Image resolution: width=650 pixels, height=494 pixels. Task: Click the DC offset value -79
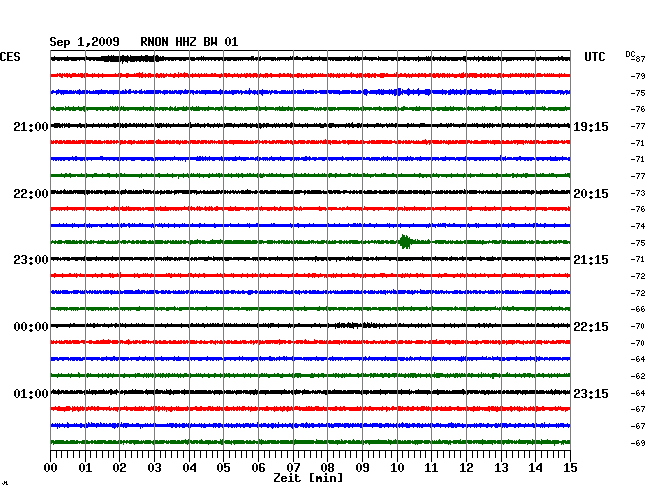point(638,76)
